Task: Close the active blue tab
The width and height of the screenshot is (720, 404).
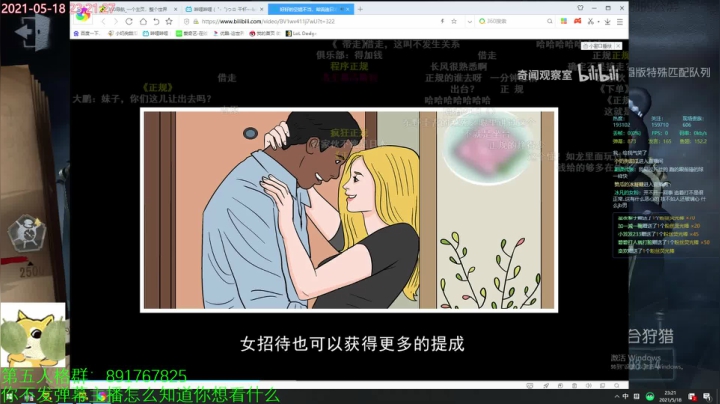Action: click(x=348, y=9)
